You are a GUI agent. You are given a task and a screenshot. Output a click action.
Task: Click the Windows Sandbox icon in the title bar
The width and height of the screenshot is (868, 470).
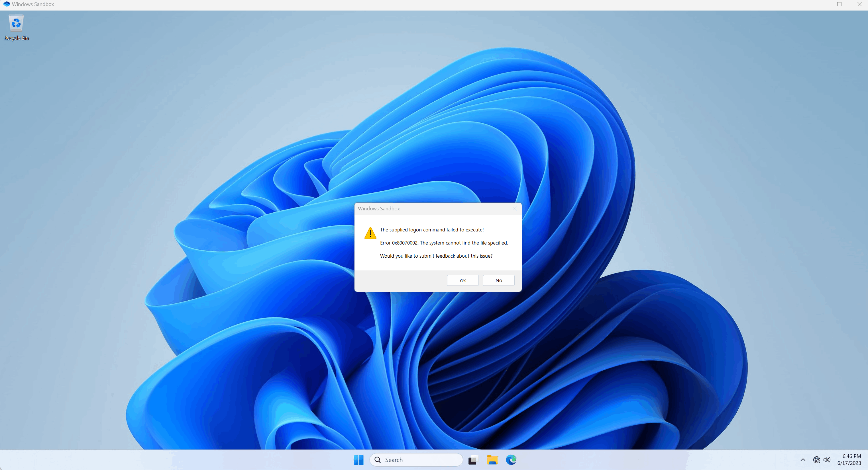pyautogui.click(x=6, y=4)
